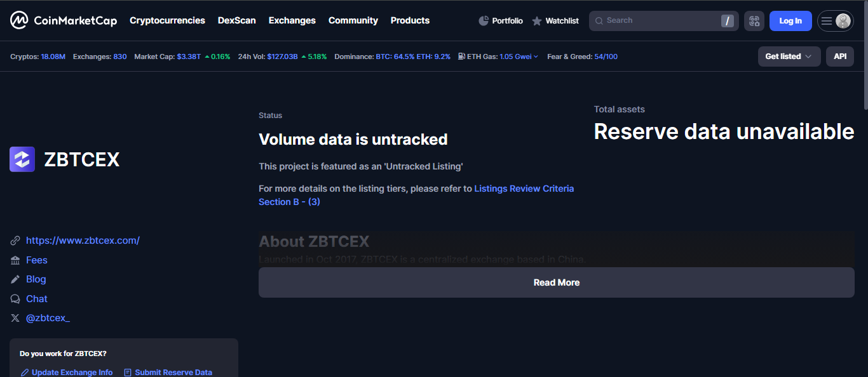Open the QR scan icon button
The height and width of the screenshot is (377, 868).
(x=754, y=21)
